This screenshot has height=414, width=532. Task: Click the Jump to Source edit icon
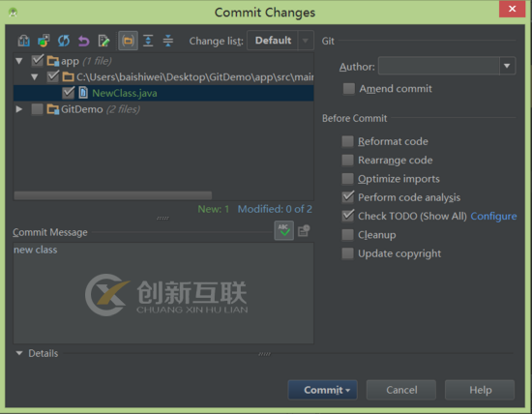click(103, 41)
